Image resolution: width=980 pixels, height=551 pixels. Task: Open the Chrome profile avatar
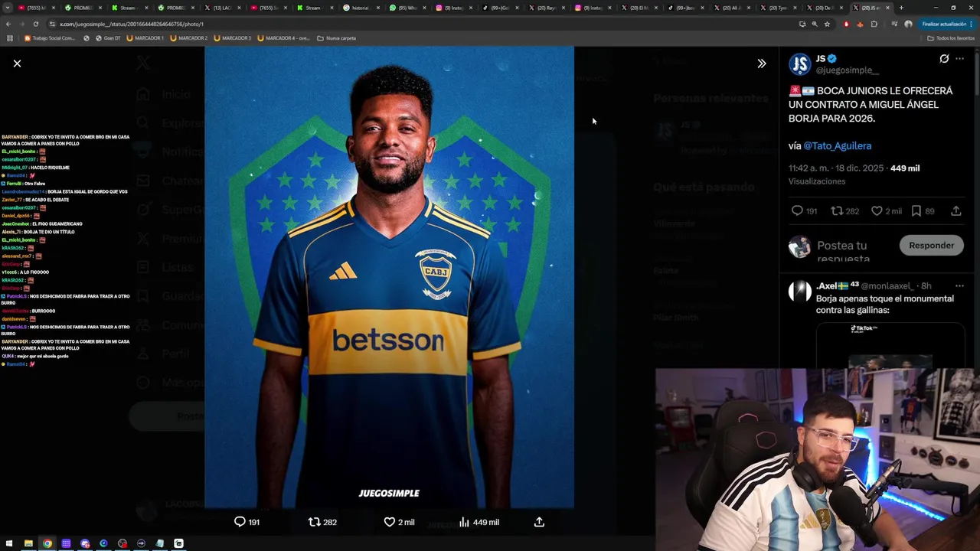tap(908, 24)
